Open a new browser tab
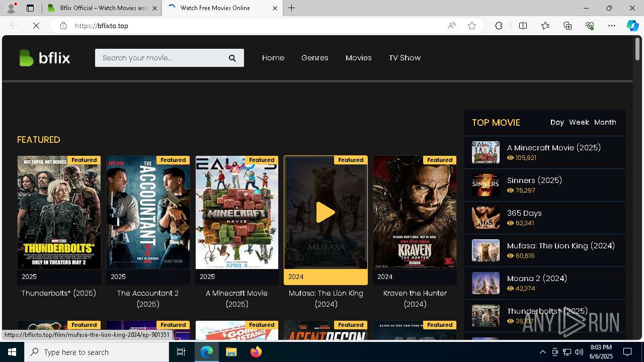This screenshot has height=362, width=644. pyautogui.click(x=292, y=8)
